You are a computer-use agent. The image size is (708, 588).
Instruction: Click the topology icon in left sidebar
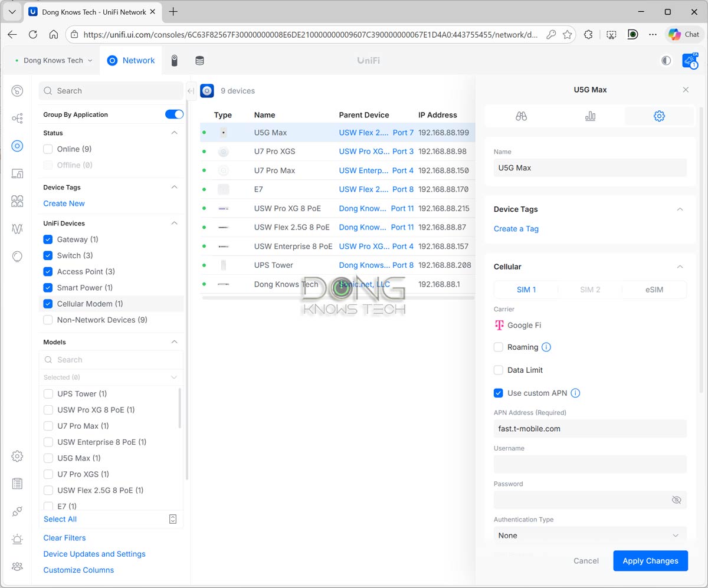[x=17, y=119]
